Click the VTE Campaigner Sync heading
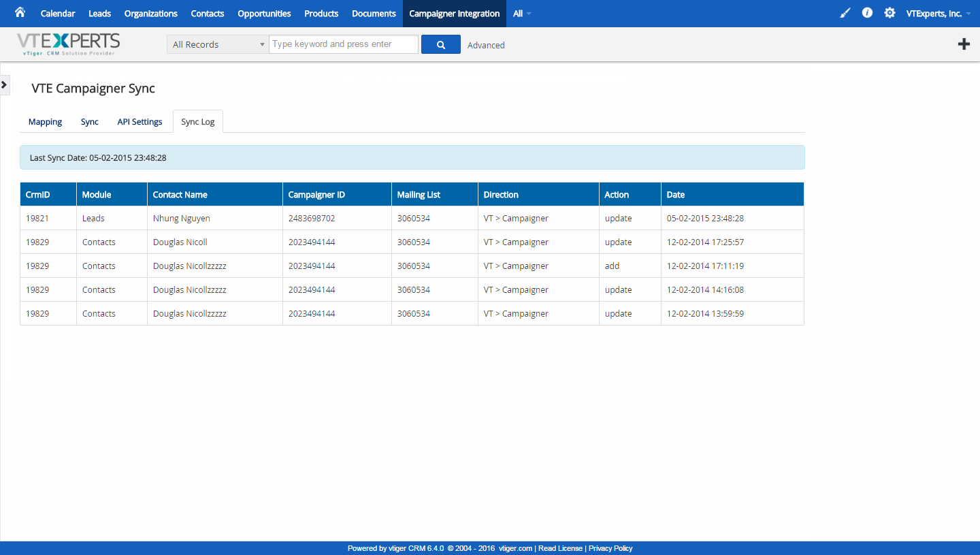 [93, 89]
